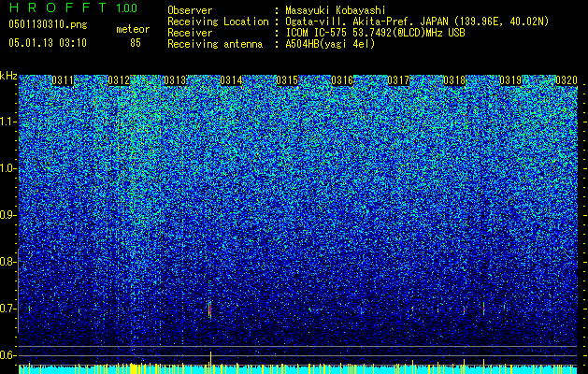Click the observer name Masayuki Kobayashi
This screenshot has width=588, height=374.
(x=336, y=10)
